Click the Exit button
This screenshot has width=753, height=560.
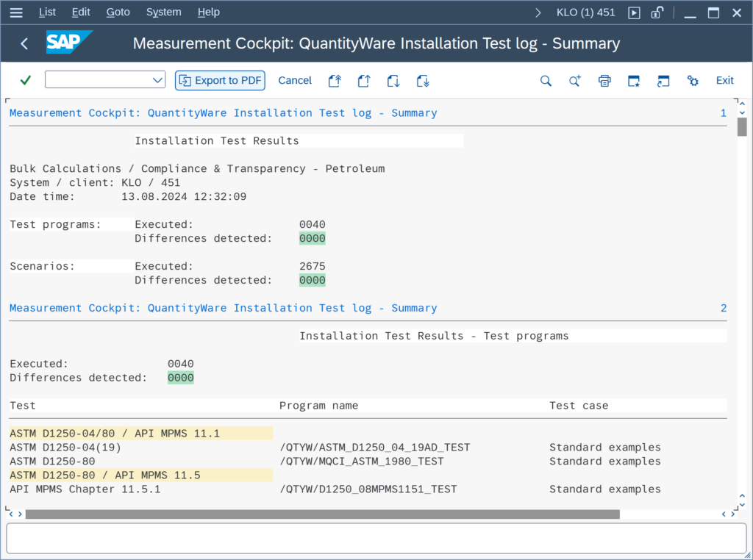[x=724, y=80]
